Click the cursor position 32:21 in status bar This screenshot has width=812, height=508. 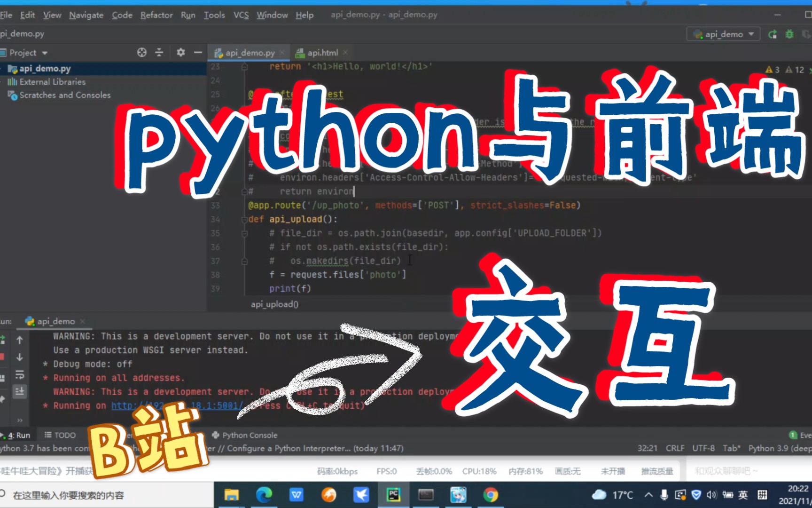coord(648,448)
